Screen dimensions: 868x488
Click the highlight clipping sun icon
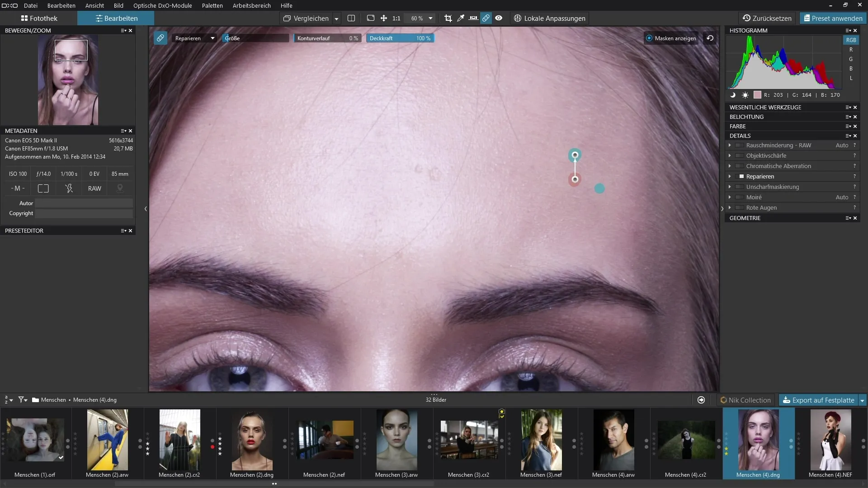[745, 95]
